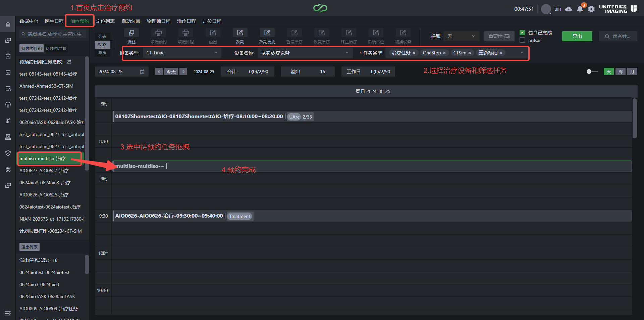Remove the OneStop task type tag
This screenshot has height=320, width=644.
(x=444, y=53)
